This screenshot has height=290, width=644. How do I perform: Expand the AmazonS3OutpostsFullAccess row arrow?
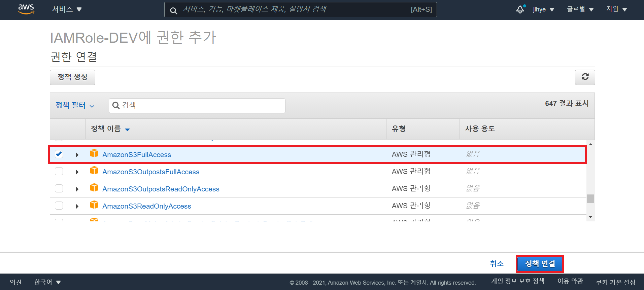(x=77, y=172)
